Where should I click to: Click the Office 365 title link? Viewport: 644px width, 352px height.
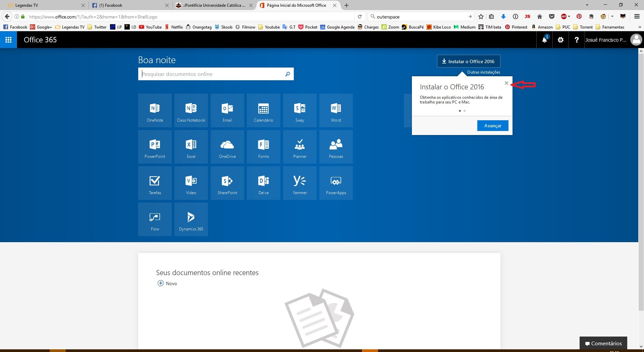(x=40, y=40)
